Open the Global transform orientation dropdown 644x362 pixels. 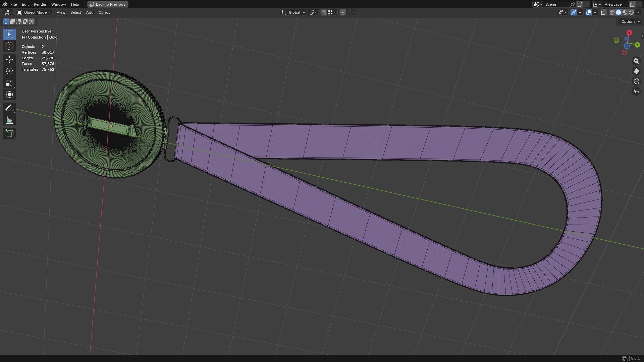[x=293, y=12]
